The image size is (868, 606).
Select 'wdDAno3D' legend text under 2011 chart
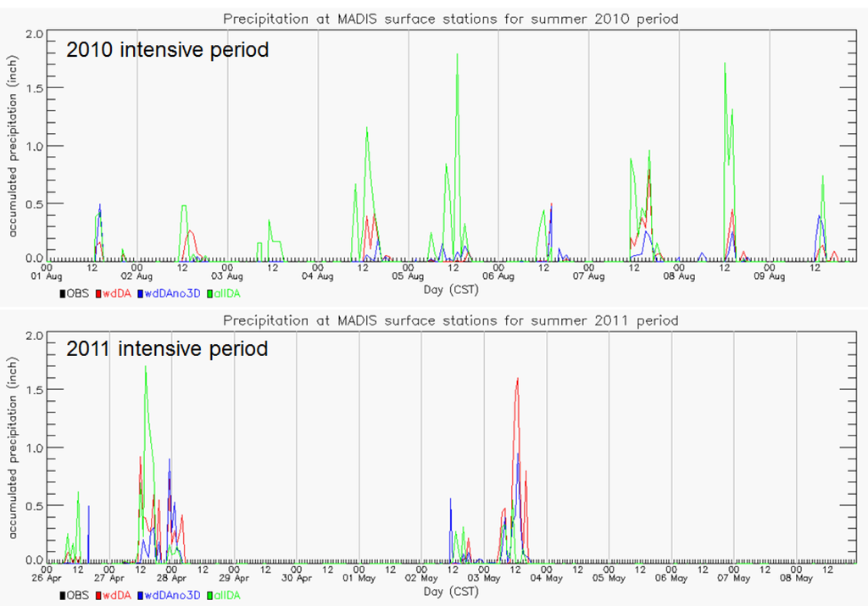click(x=172, y=596)
